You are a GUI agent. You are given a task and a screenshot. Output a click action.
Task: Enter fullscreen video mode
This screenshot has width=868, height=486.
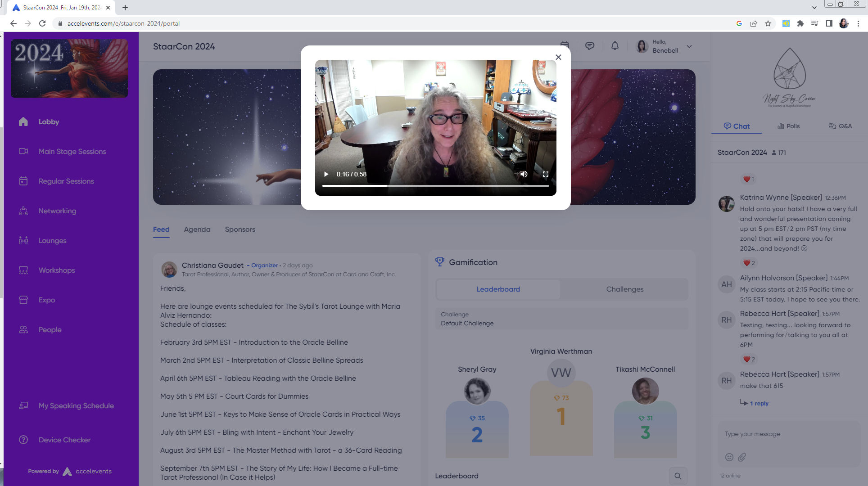(x=545, y=174)
